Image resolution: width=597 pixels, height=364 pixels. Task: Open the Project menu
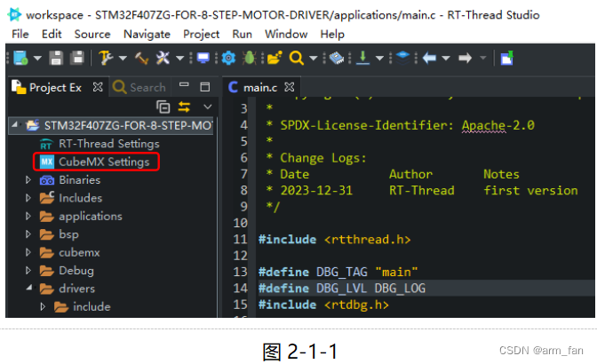[x=201, y=35]
